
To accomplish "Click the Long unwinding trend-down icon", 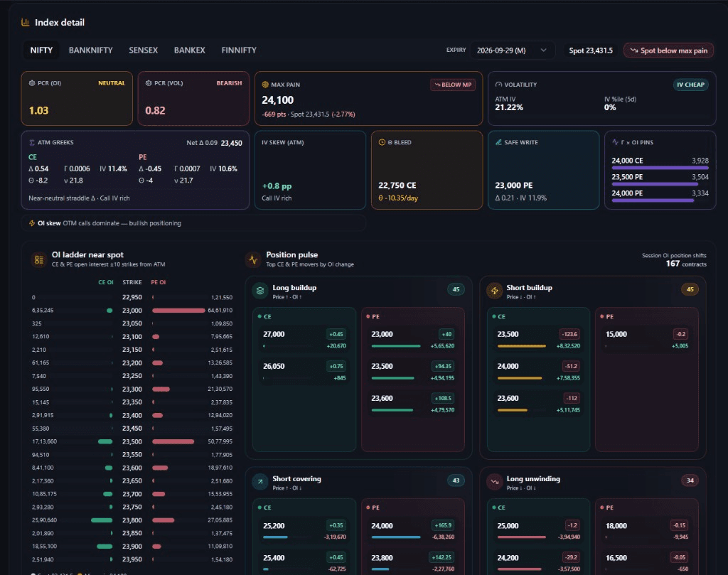I will tap(495, 482).
